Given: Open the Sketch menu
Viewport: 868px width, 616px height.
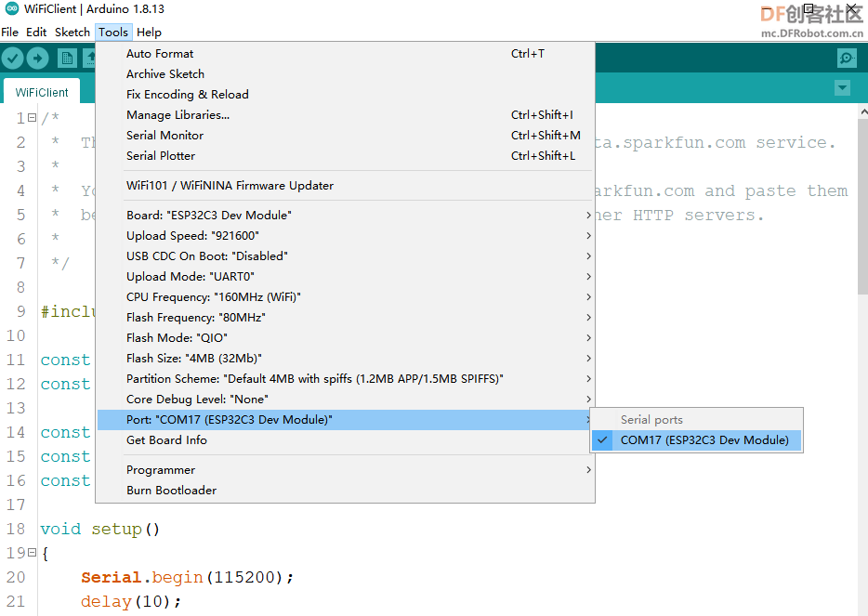Looking at the screenshot, I should pyautogui.click(x=72, y=33).
